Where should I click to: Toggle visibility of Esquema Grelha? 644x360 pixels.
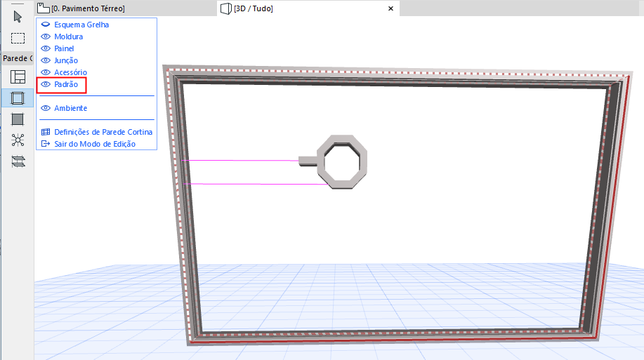pyautogui.click(x=46, y=25)
